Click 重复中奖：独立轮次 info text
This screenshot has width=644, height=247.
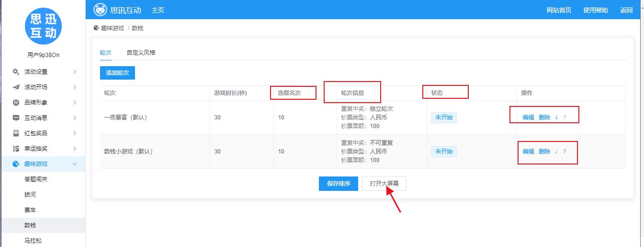367,109
